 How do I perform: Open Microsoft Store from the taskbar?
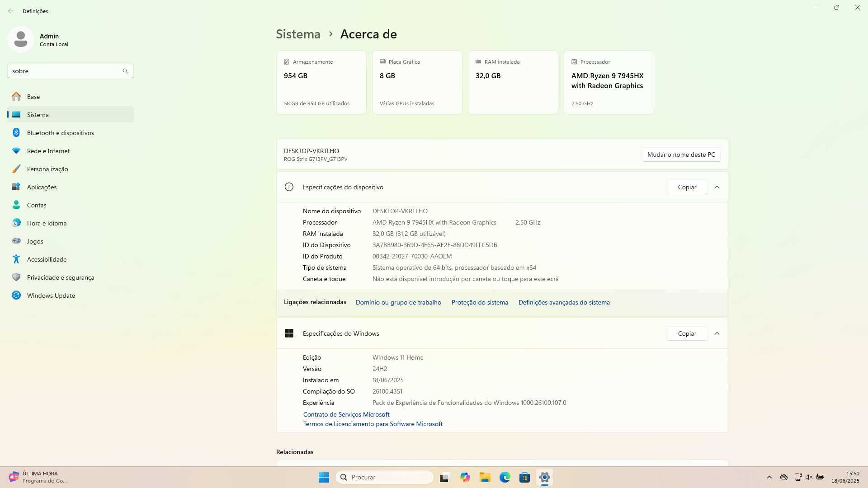tap(524, 477)
